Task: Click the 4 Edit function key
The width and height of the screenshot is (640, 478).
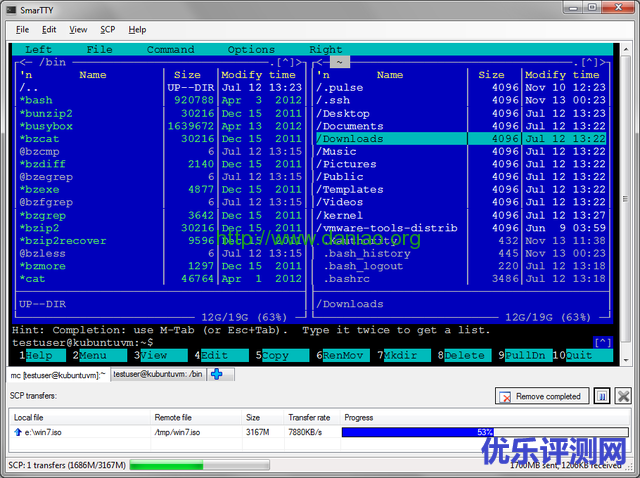Action: (x=221, y=356)
